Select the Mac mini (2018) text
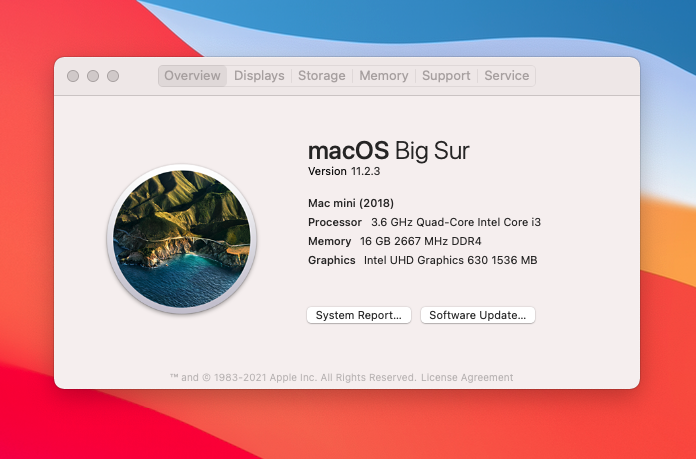696x459 pixels. (351, 203)
